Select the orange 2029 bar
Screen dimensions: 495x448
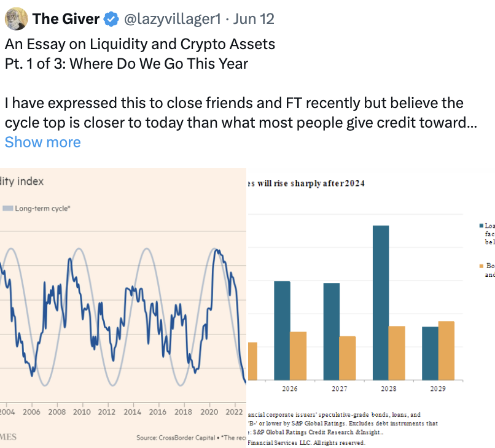[x=446, y=350]
